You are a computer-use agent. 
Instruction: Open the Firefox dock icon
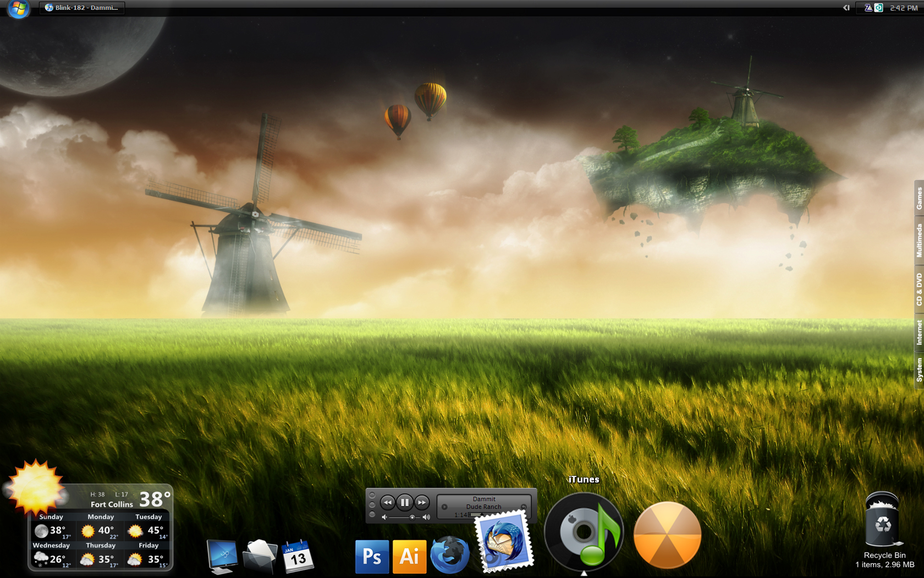click(449, 555)
